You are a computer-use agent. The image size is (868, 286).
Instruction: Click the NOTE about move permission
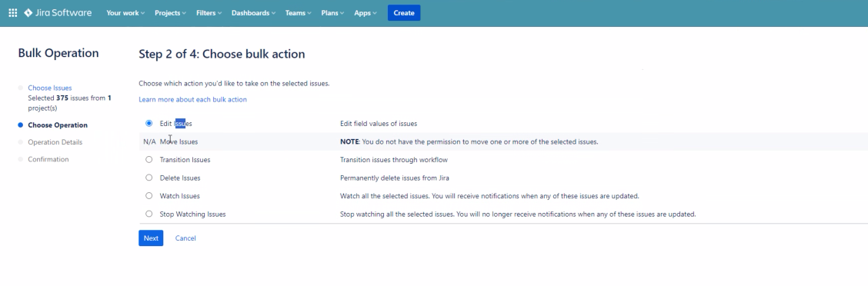pos(469,141)
